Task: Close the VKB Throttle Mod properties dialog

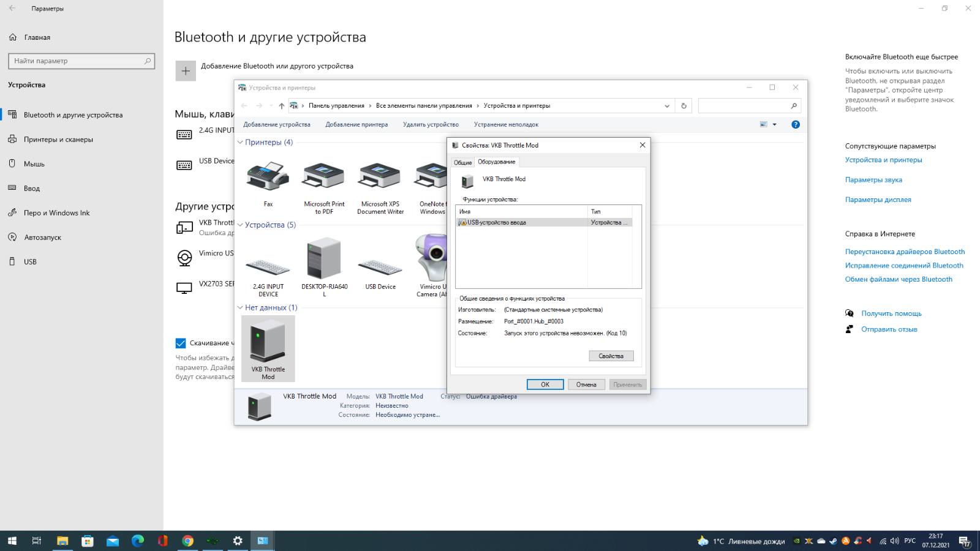Action: click(643, 145)
